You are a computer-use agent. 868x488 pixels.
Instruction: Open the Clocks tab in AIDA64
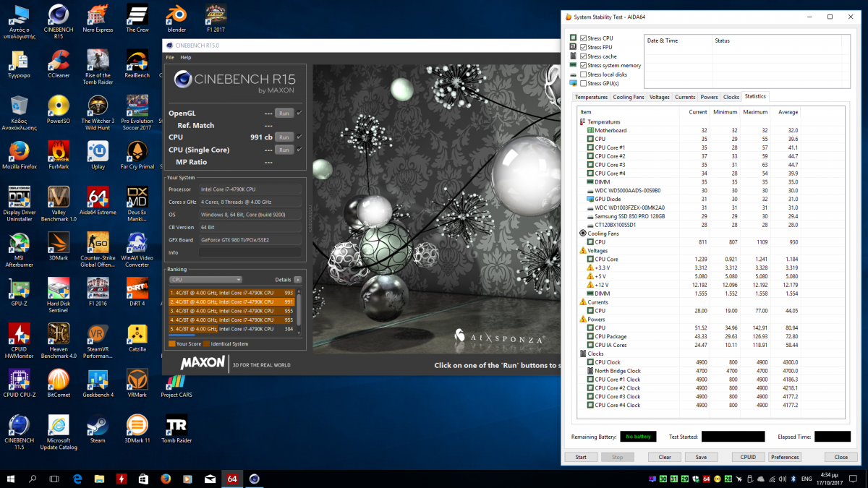pyautogui.click(x=731, y=97)
